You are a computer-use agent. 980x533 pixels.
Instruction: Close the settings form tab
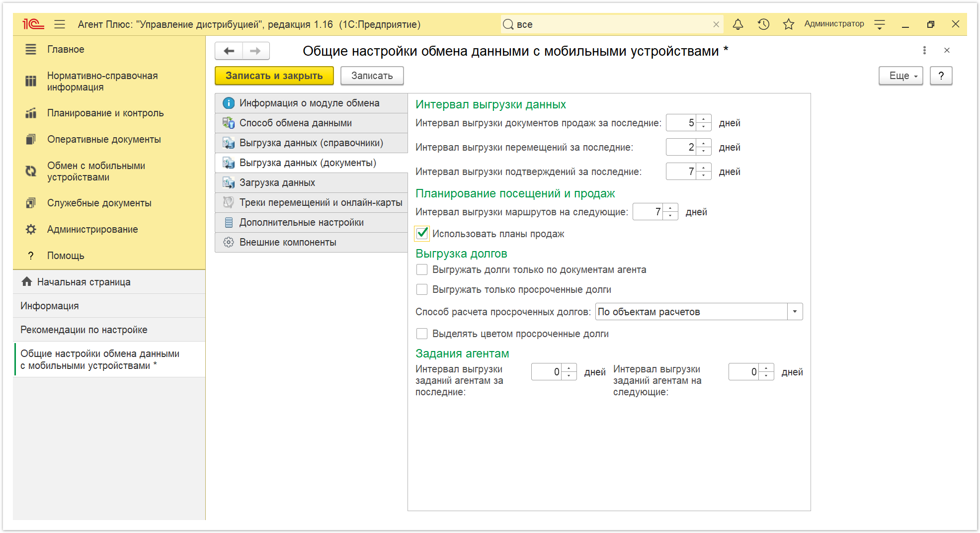click(947, 50)
